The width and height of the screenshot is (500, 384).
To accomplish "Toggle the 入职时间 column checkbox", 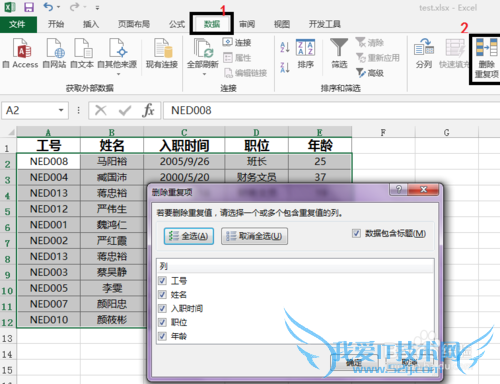I will coord(162,308).
